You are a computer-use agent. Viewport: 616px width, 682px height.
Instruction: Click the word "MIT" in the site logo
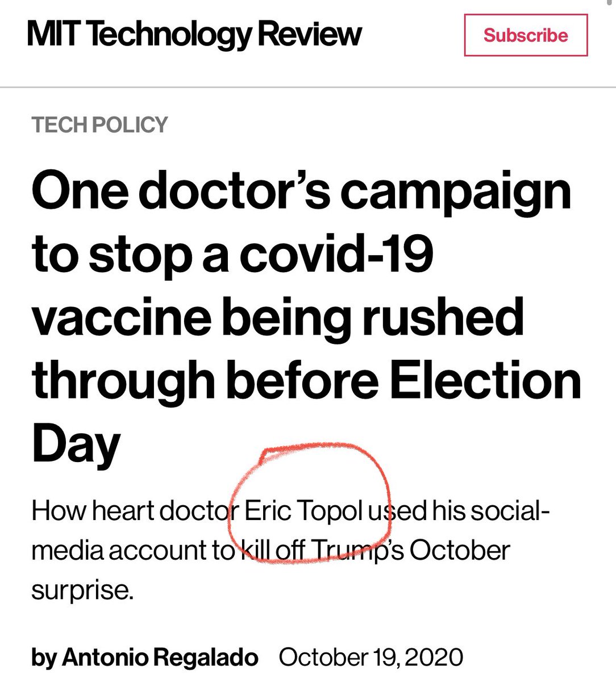56,34
